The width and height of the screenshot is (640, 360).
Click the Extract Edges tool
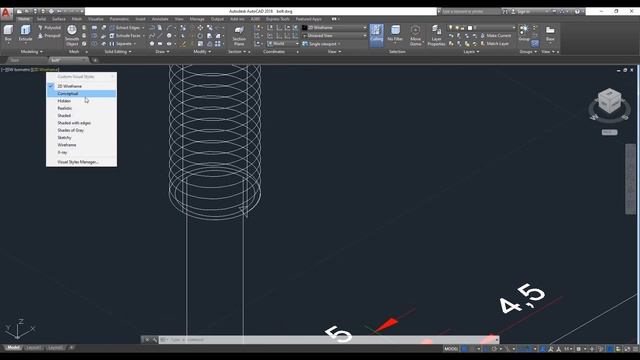127,28
